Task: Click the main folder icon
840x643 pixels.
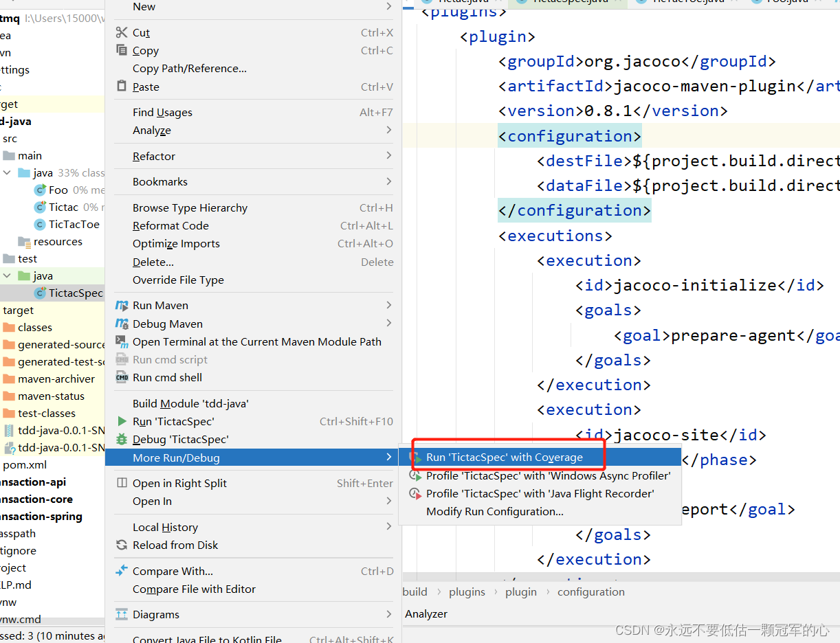Action: (x=9, y=155)
